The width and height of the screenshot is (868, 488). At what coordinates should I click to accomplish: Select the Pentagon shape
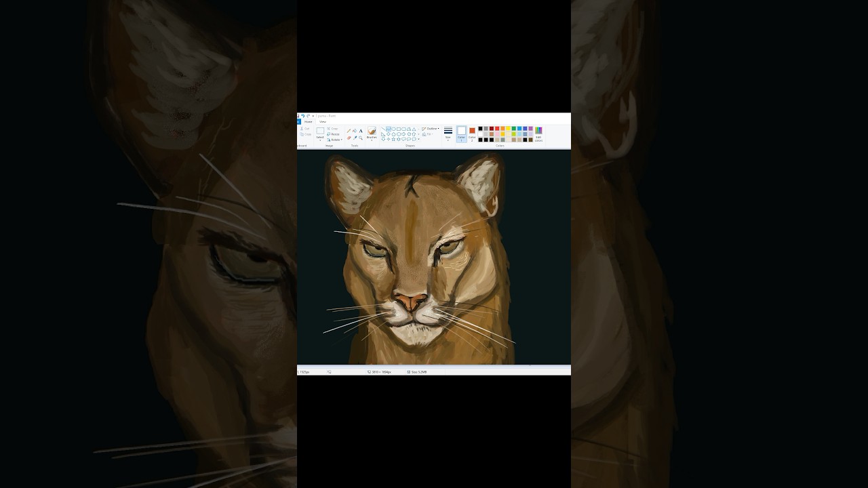(394, 134)
